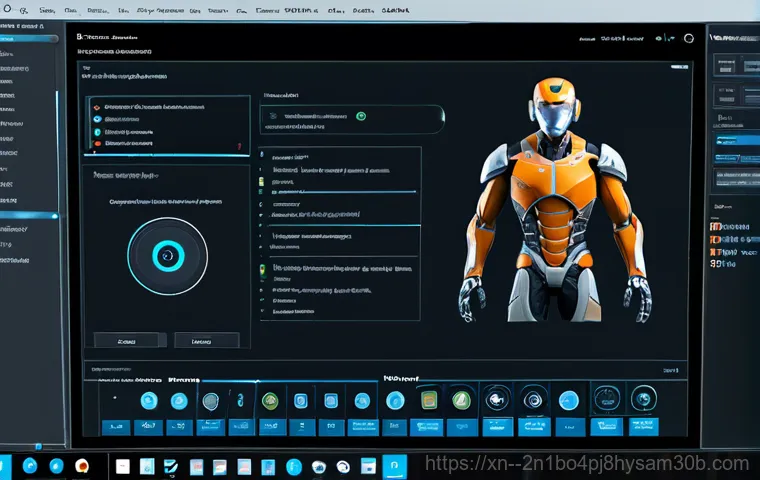Screen dimensions: 760x480
Task: Click the blue label button beneath the chip icon
Action: [x=427, y=427]
